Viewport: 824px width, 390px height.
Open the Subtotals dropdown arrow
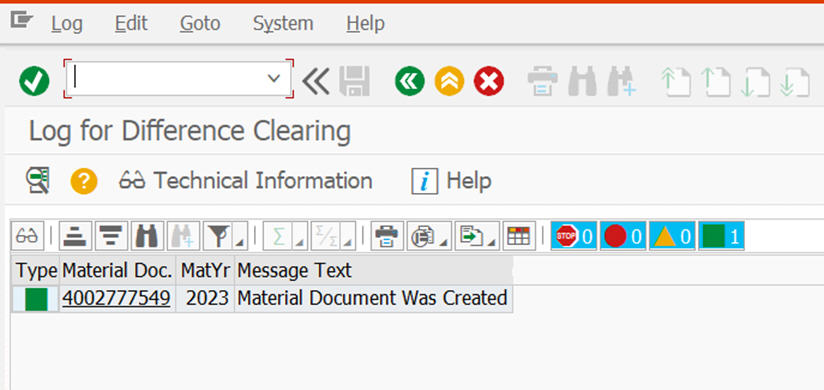coord(348,242)
